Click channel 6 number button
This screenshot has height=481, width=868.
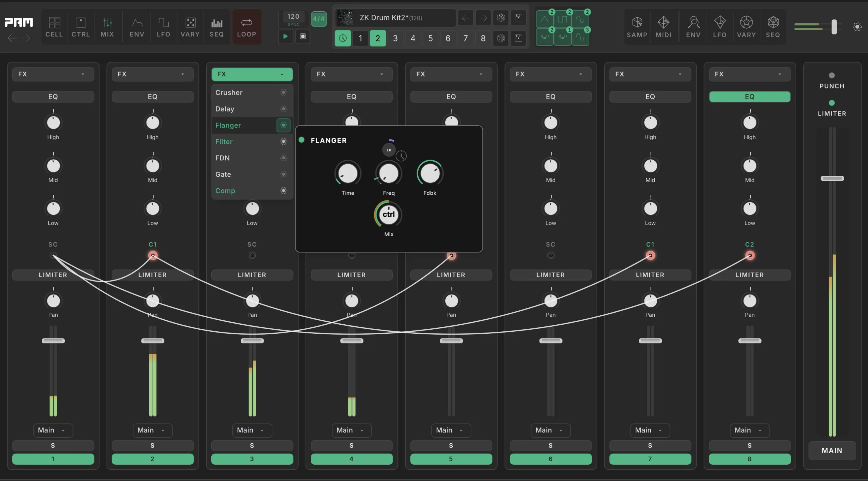(x=551, y=459)
